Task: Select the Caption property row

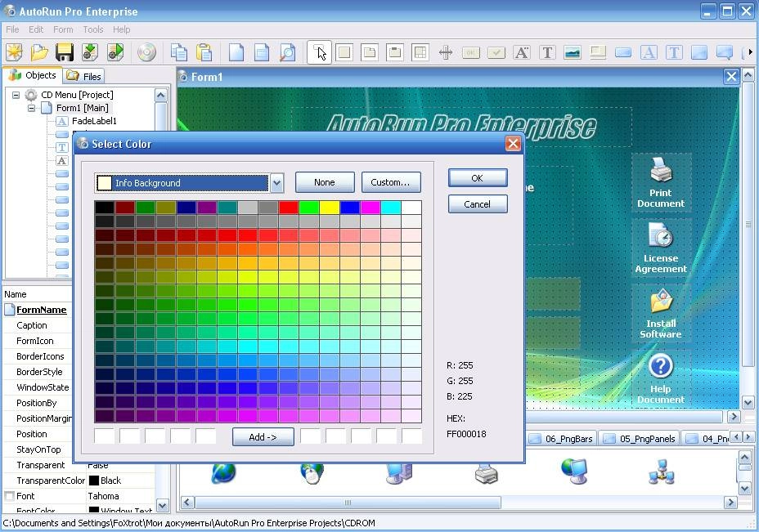Action: click(x=37, y=325)
